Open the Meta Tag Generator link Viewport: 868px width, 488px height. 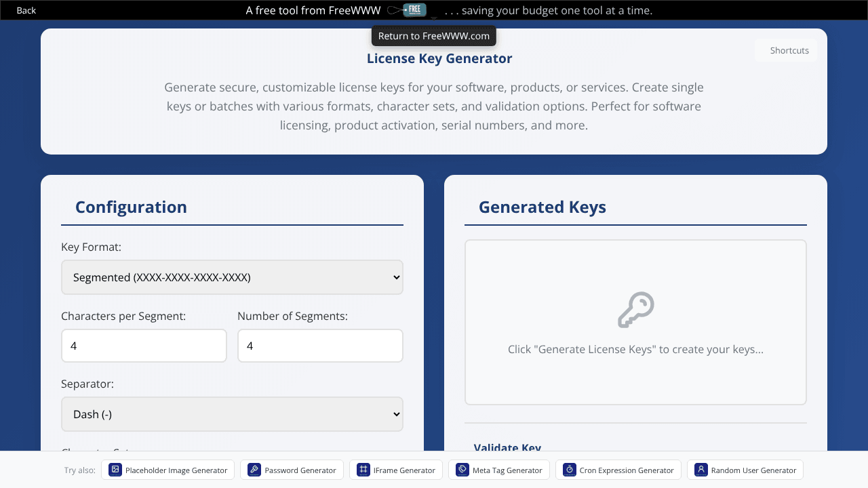(499, 470)
